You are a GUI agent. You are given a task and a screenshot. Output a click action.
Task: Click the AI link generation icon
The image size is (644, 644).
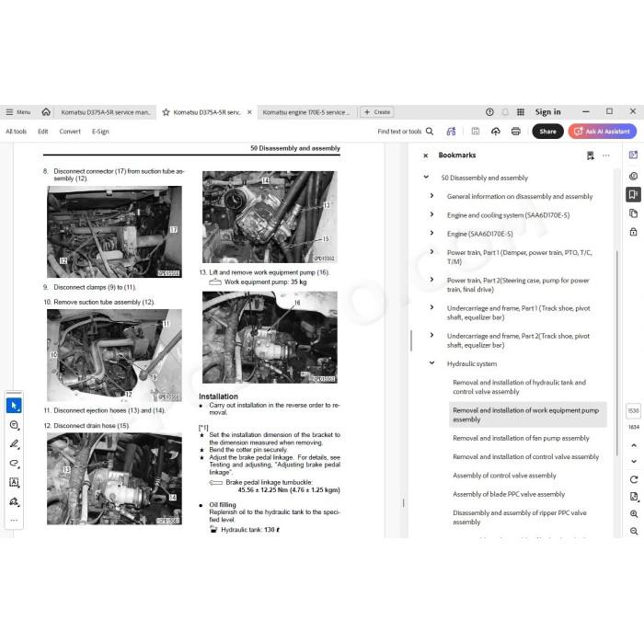pos(451,132)
